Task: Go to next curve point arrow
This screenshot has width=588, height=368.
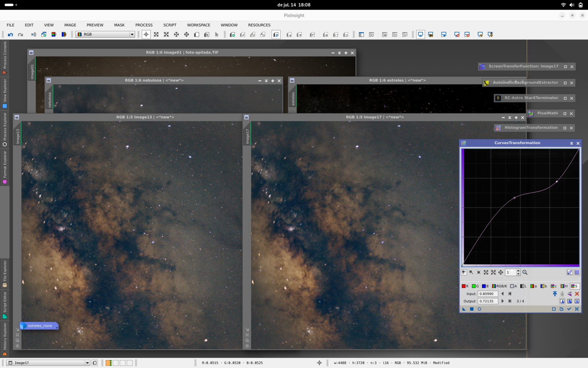Action: [503, 301]
